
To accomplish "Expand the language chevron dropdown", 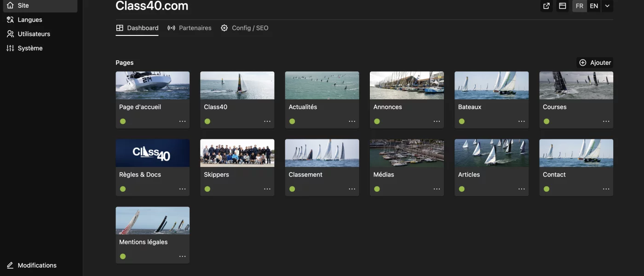I will coord(607,6).
